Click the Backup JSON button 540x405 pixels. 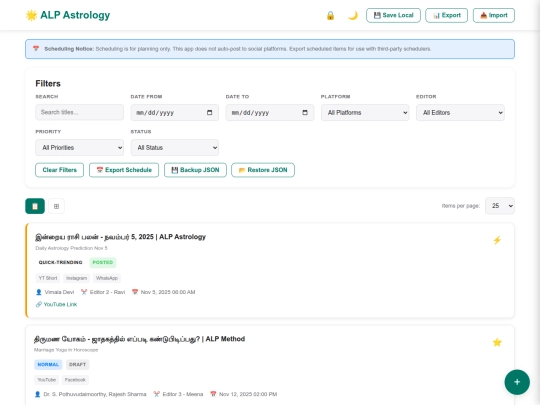(195, 170)
